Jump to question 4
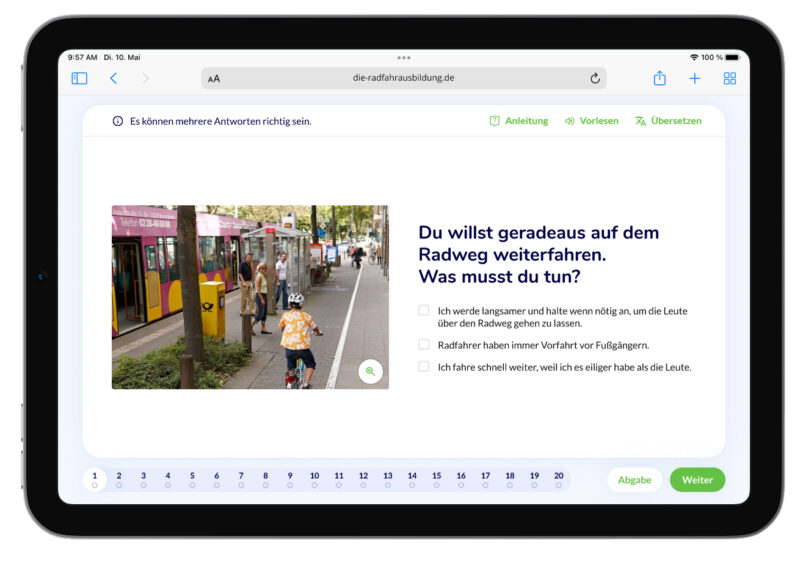 [x=168, y=479]
